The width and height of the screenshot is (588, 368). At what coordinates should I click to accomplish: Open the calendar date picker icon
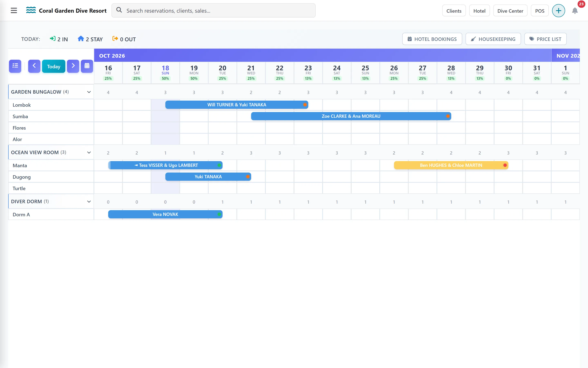[87, 66]
